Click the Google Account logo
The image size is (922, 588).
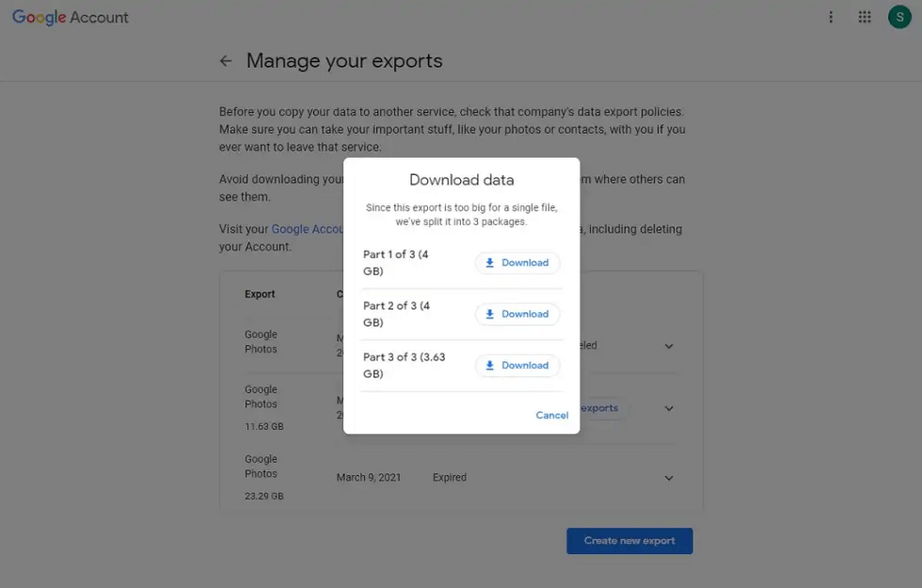coord(70,17)
